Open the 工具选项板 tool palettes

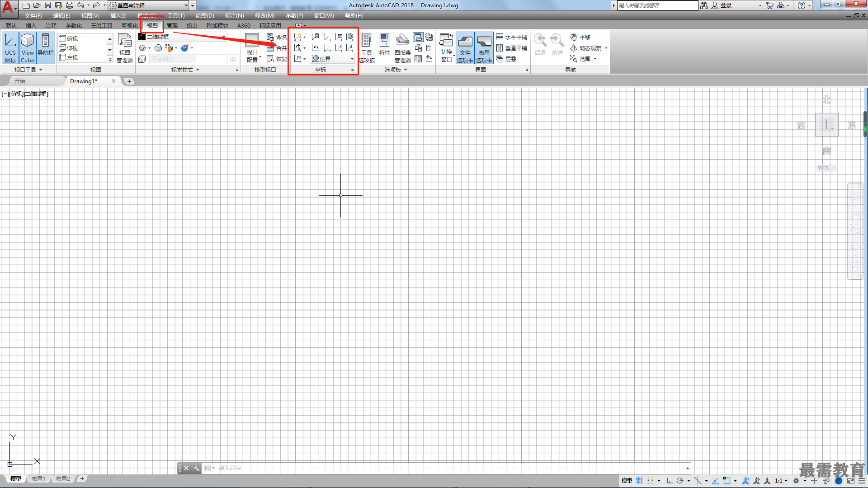pyautogui.click(x=367, y=48)
